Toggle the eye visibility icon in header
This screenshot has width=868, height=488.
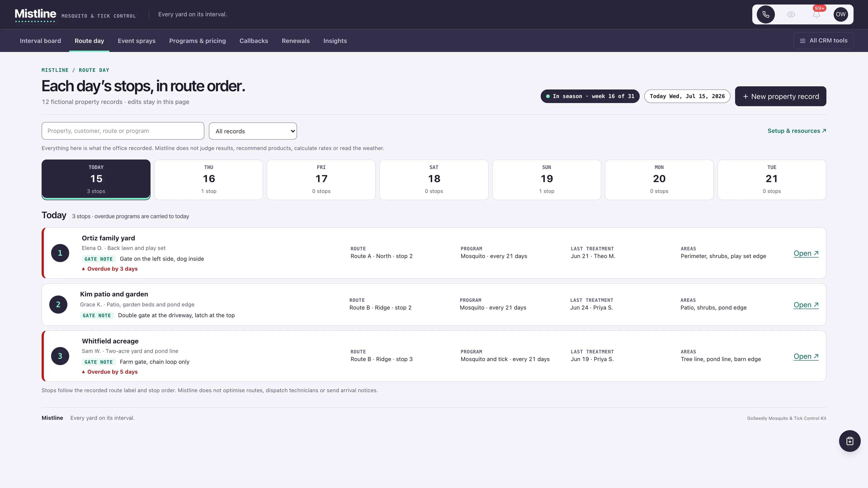(x=791, y=14)
